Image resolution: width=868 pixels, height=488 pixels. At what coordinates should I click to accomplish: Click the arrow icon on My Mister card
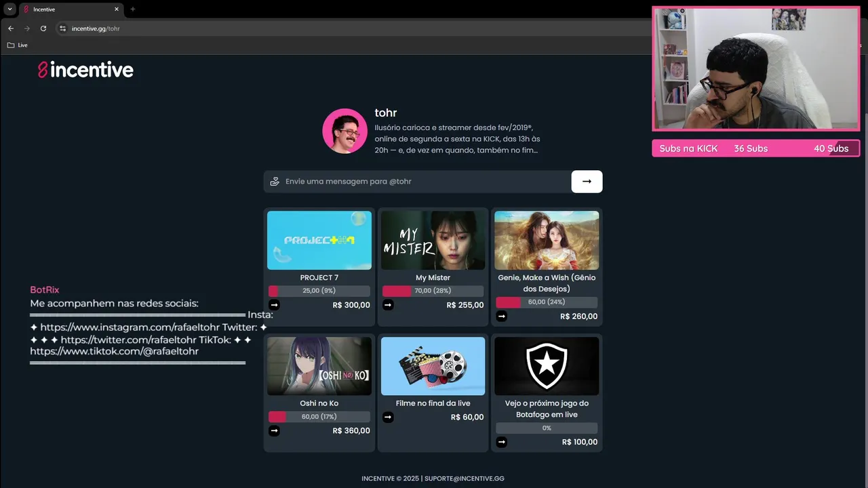(388, 305)
